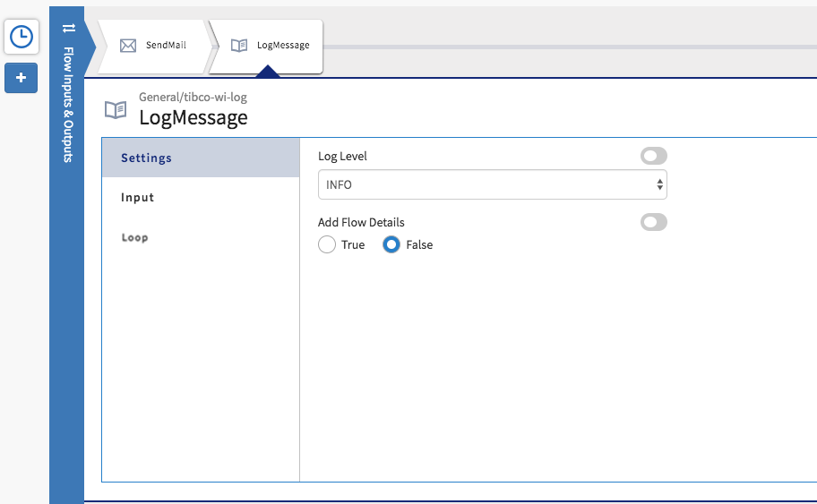Click the Flow Inputs & Outputs arrows icon
The image size is (817, 504).
coord(69,28)
